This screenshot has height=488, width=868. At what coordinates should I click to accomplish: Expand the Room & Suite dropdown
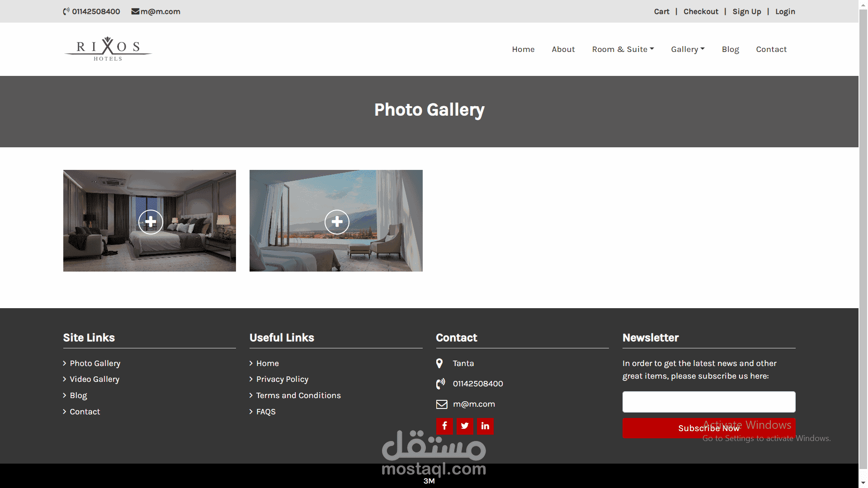pos(623,49)
